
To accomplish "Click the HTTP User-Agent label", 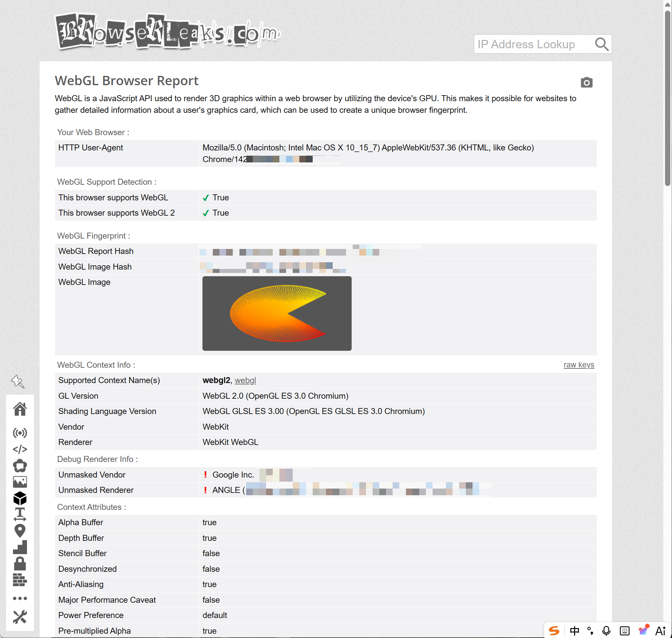I will pos(91,147).
